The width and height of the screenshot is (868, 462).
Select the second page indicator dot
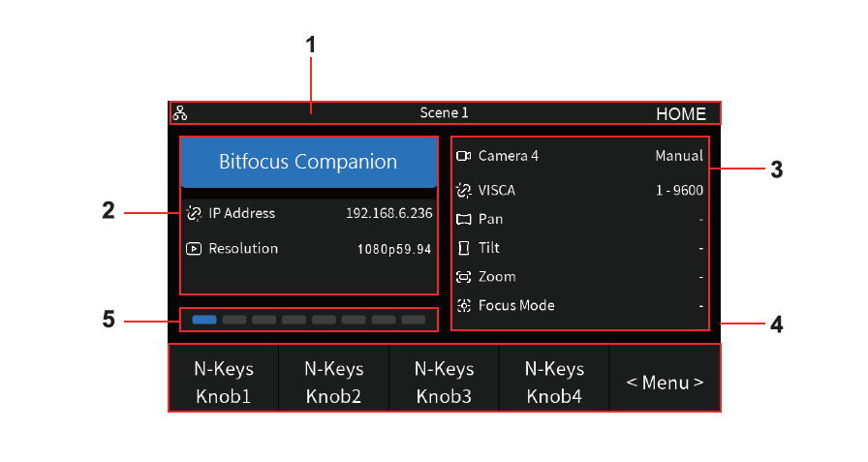point(234,320)
